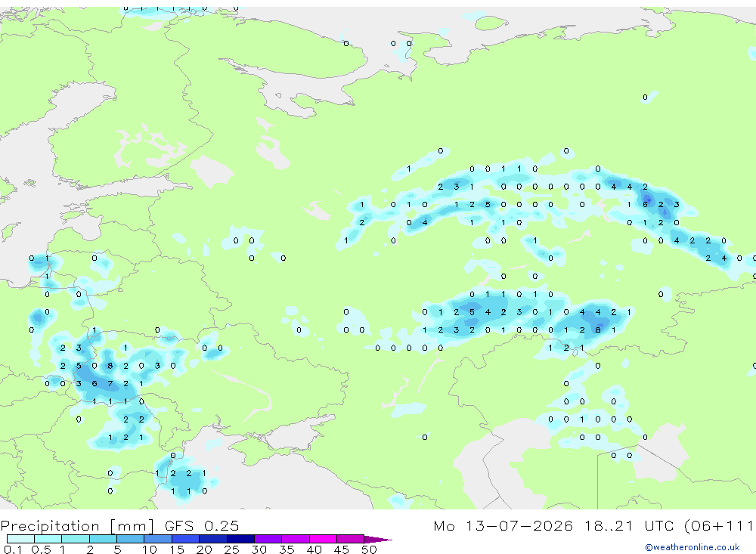756x554 pixels.
Task: Click the 10–15 mm legend color swatch
Action: 158,539
